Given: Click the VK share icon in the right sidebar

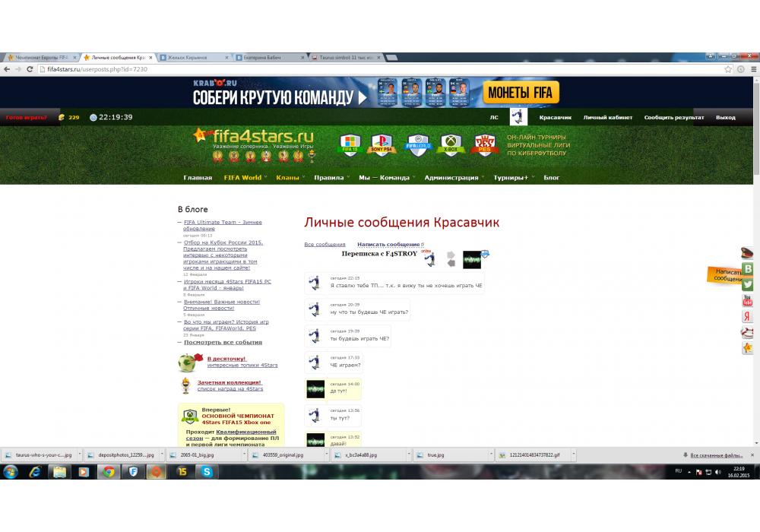Looking at the screenshot, I should (748, 268).
